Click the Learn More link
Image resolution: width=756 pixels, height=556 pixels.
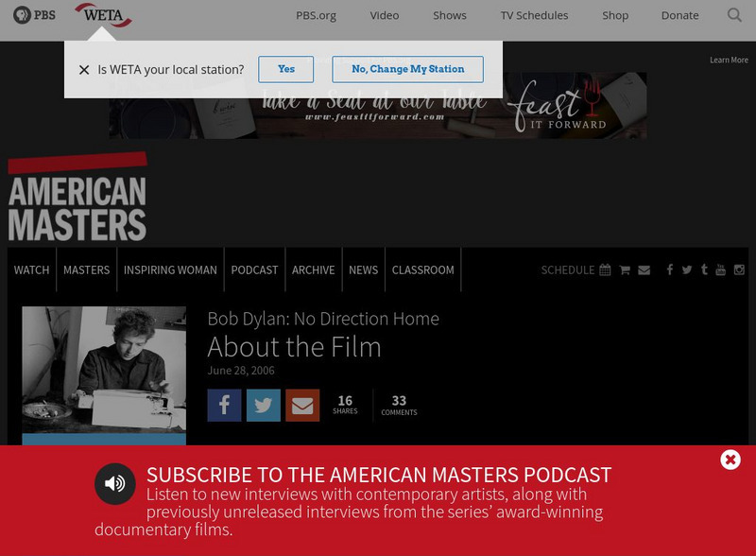pos(729,60)
